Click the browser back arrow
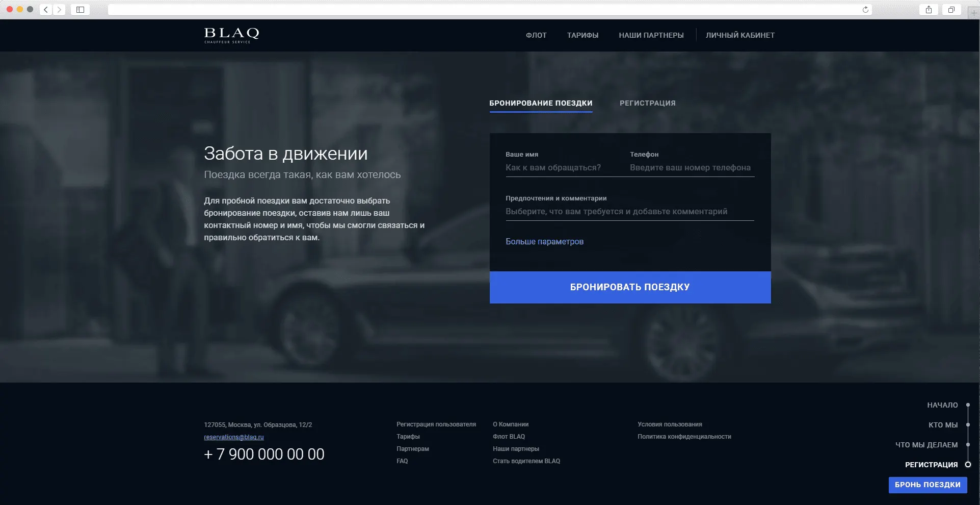The image size is (980, 505). (x=46, y=10)
